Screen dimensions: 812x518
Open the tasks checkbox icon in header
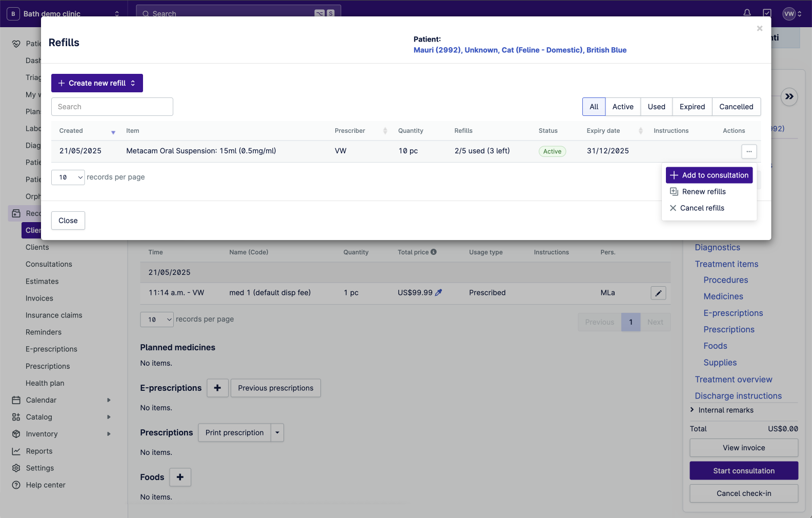[767, 13]
